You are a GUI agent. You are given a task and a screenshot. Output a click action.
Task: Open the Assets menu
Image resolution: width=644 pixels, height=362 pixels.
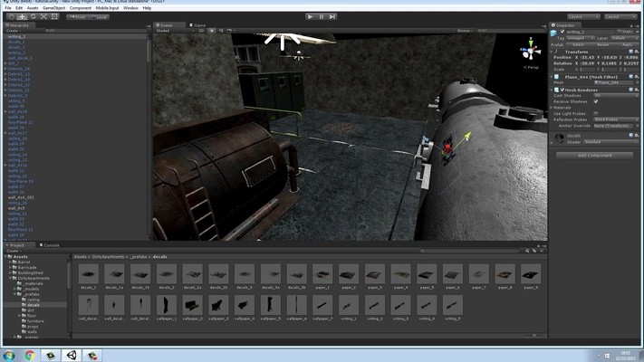point(33,8)
